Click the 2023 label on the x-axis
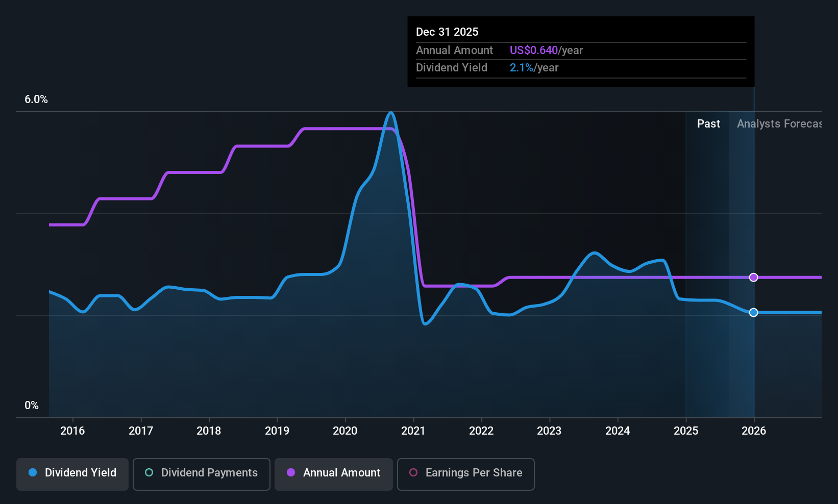The image size is (838, 504). [549, 431]
